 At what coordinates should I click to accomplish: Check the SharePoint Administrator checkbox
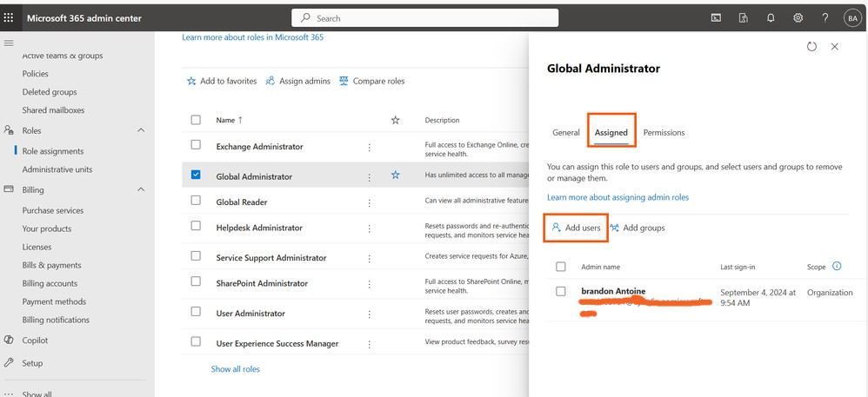[x=196, y=281]
